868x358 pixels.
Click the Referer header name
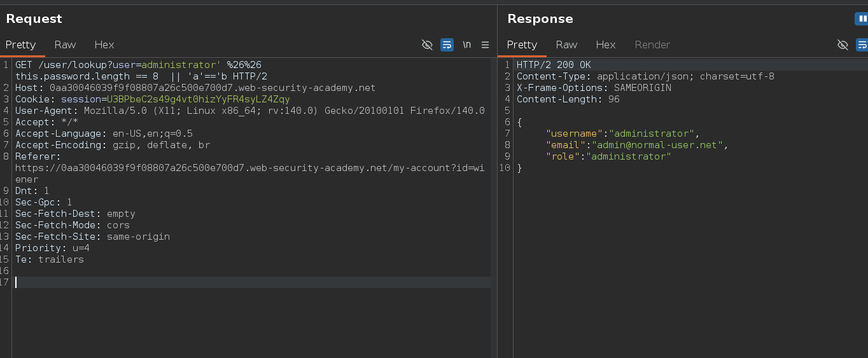tap(38, 156)
